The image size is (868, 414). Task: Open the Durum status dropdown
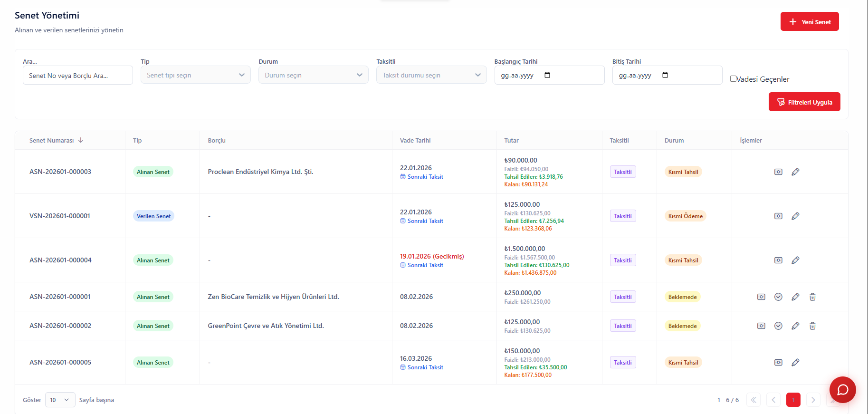(313, 75)
